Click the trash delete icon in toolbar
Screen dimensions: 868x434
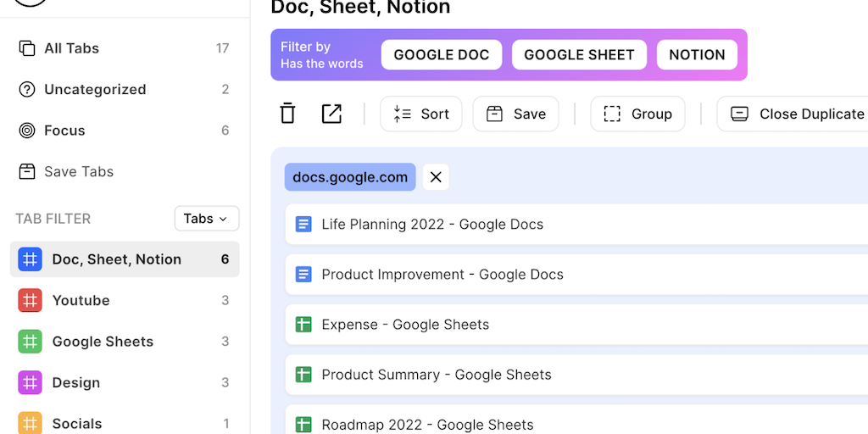click(288, 114)
